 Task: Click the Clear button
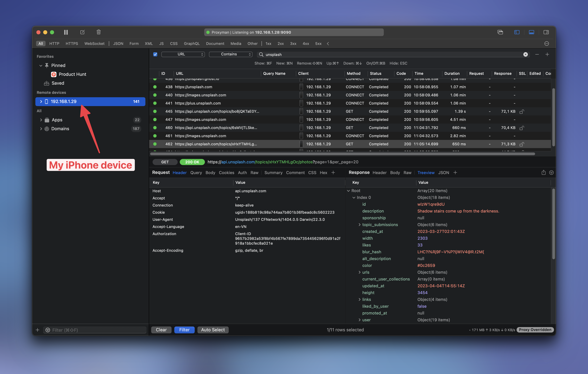tap(161, 330)
